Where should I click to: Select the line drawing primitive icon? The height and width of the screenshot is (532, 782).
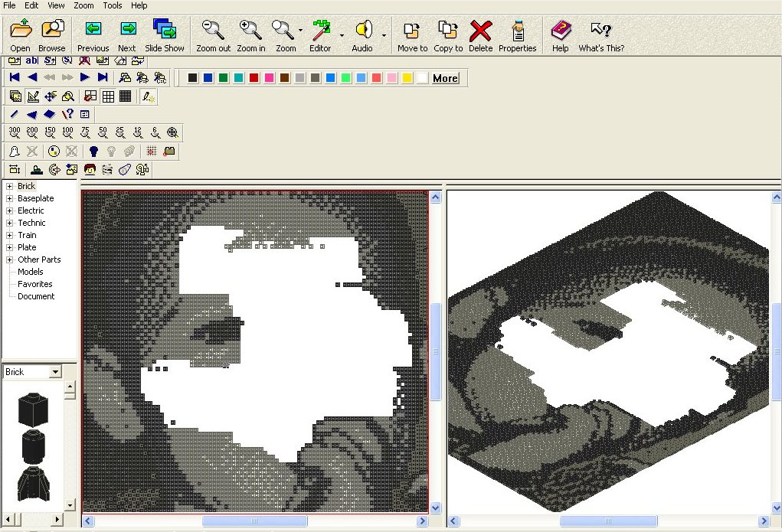click(15, 115)
